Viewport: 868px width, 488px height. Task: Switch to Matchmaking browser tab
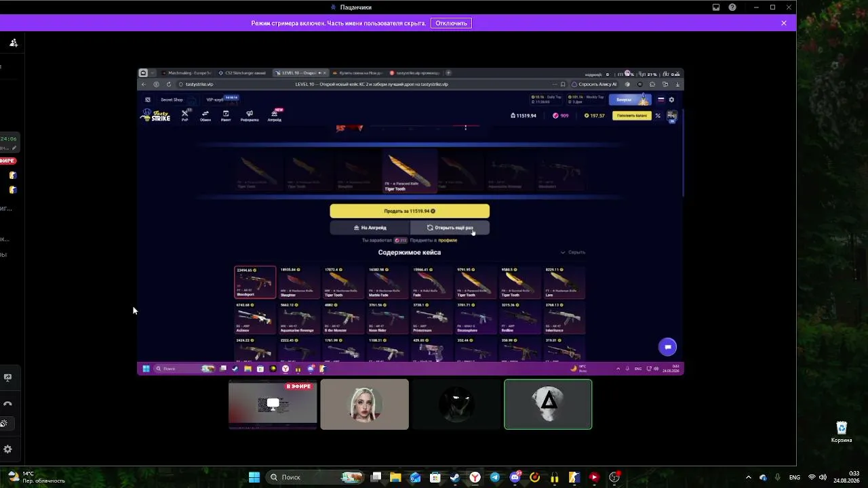(x=188, y=73)
